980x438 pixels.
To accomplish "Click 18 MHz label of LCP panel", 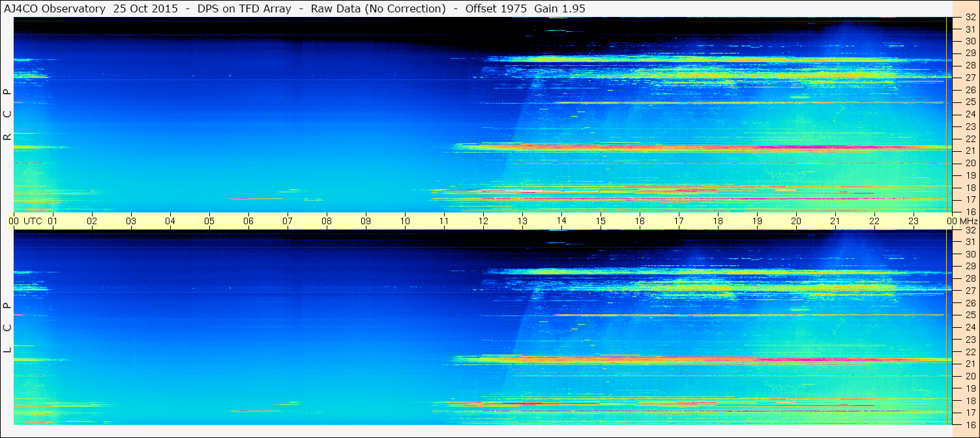I will coord(970,401).
